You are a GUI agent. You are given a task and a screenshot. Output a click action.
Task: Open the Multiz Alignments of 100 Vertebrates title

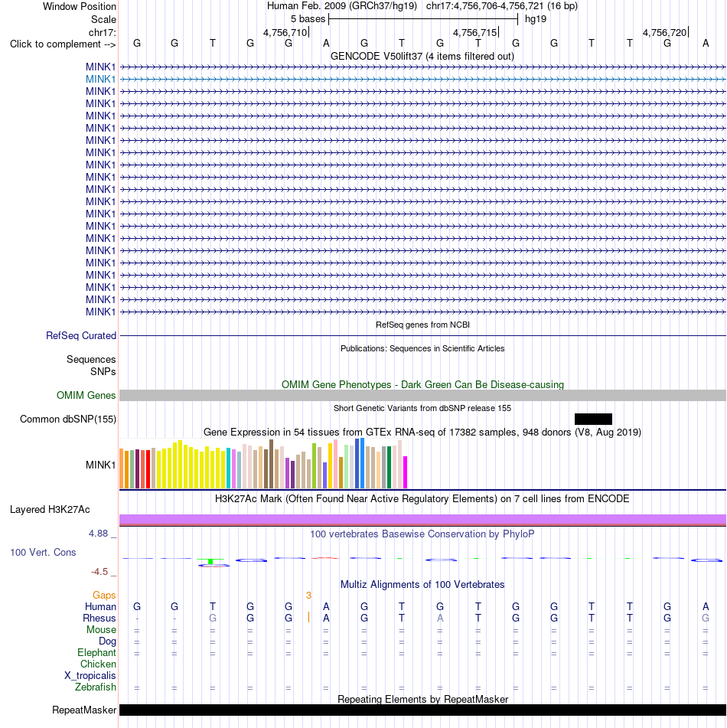click(422, 585)
